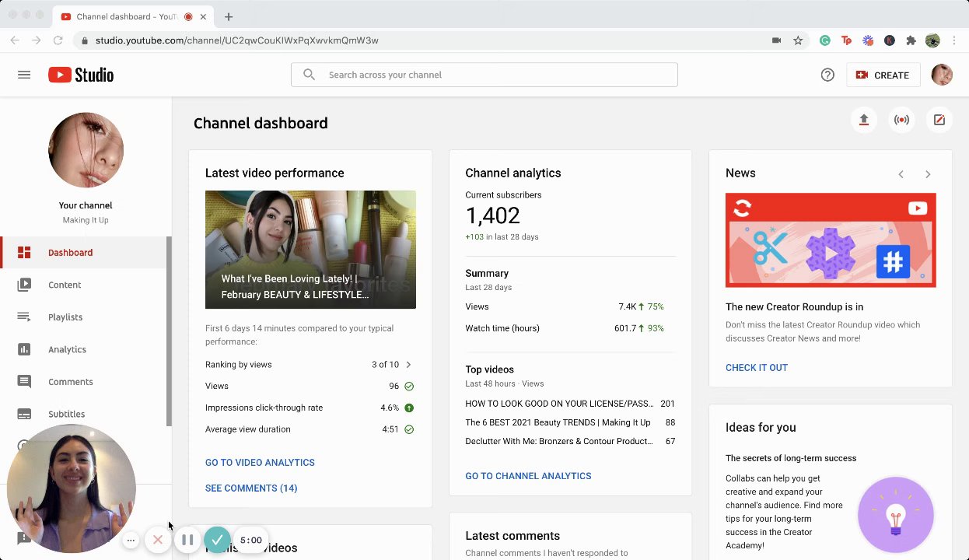
Task: Open the hamburger navigation menu
Action: pos(24,75)
